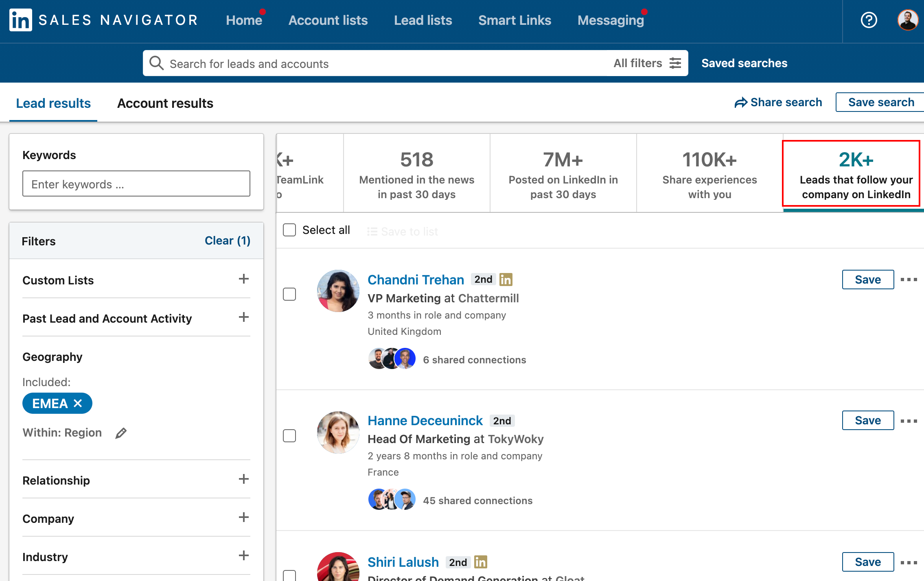Tick the checkbox for Chandni Trehan
Viewport: 924px width, 581px height.
click(289, 294)
